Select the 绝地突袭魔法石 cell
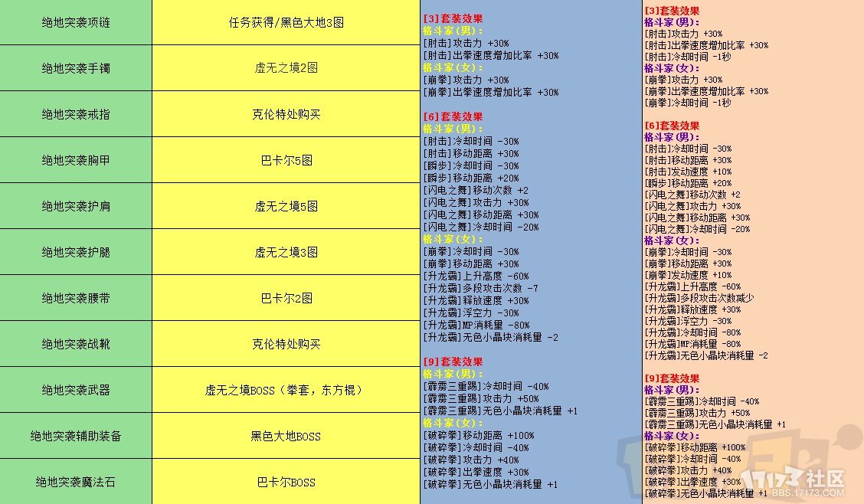 pyautogui.click(x=76, y=482)
